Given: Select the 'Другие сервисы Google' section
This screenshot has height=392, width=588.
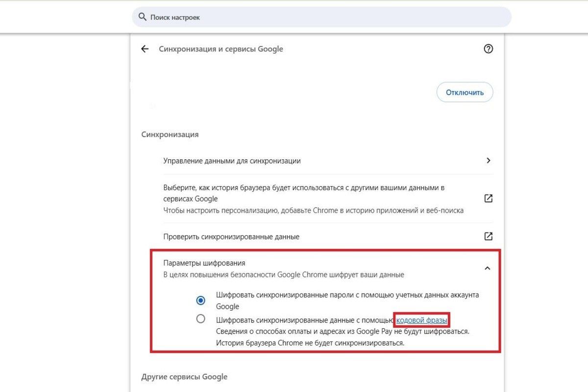Looking at the screenshot, I should point(183,376).
